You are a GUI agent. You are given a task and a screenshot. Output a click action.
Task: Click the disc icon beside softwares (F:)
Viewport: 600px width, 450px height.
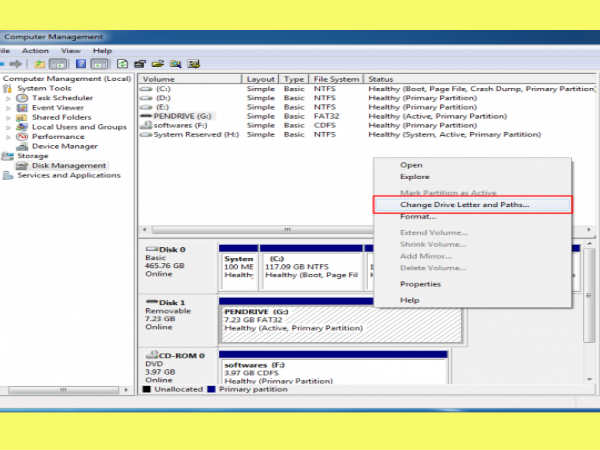pos(146,125)
